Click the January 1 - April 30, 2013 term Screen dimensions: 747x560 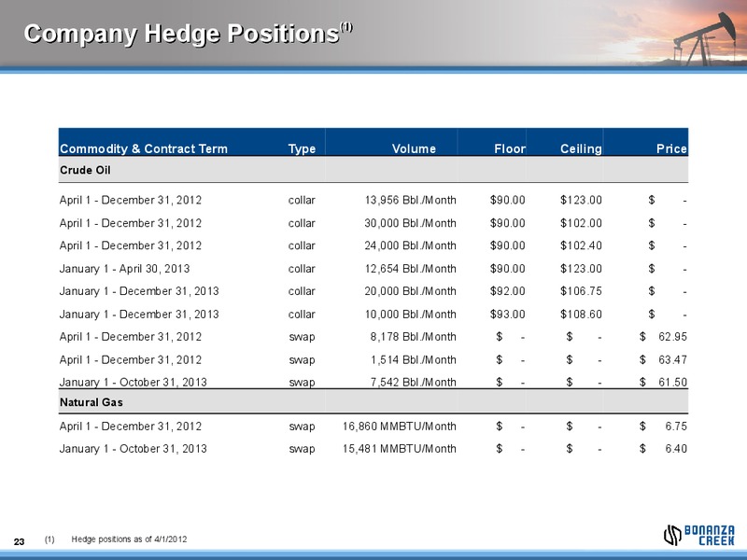click(124, 269)
